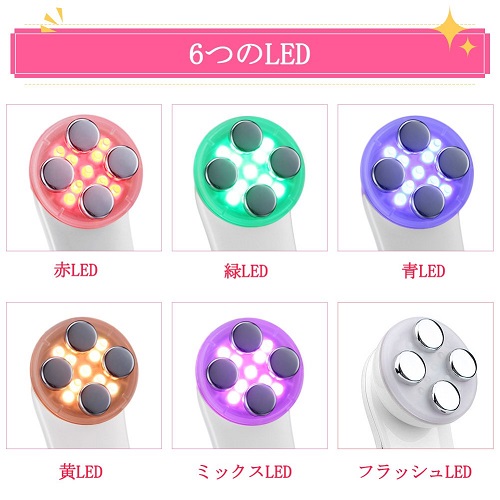The width and height of the screenshot is (500, 500).
Task: Click the 黄LED label
Action: [x=81, y=472]
